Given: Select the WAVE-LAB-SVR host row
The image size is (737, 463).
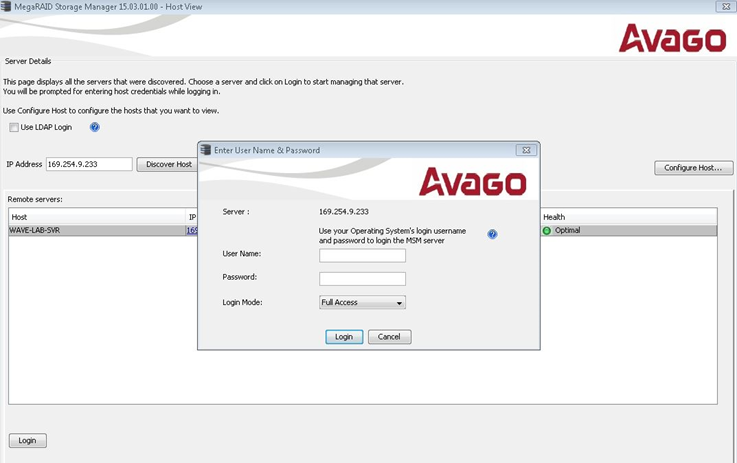Looking at the screenshot, I should click(362, 230).
